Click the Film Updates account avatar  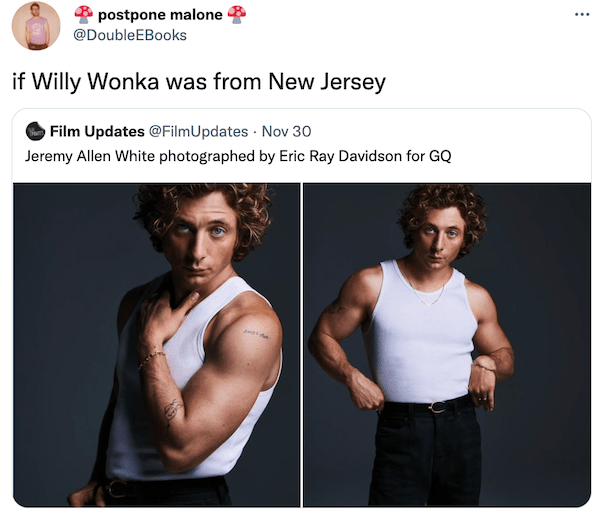[x=35, y=131]
